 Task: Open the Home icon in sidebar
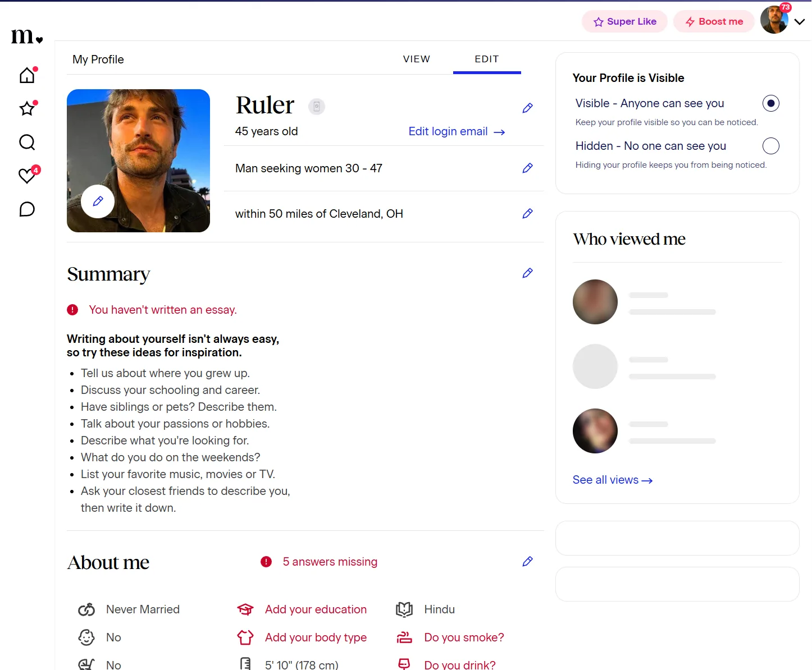pos(27,75)
